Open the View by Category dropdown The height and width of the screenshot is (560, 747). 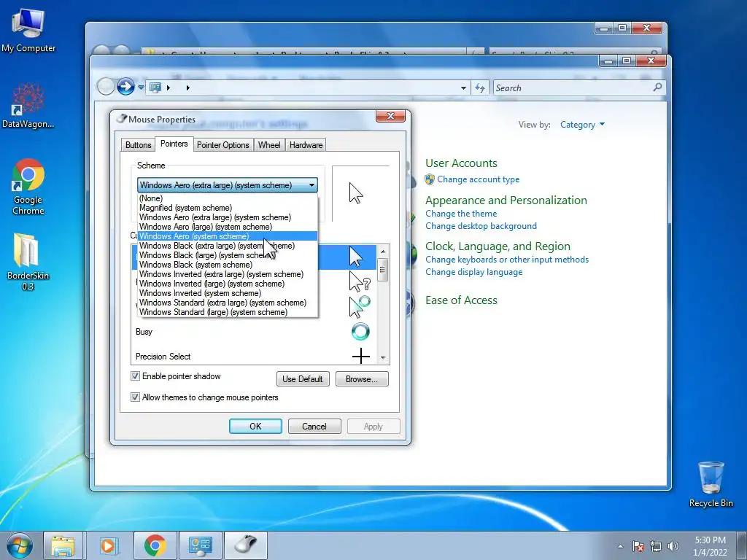click(x=582, y=125)
